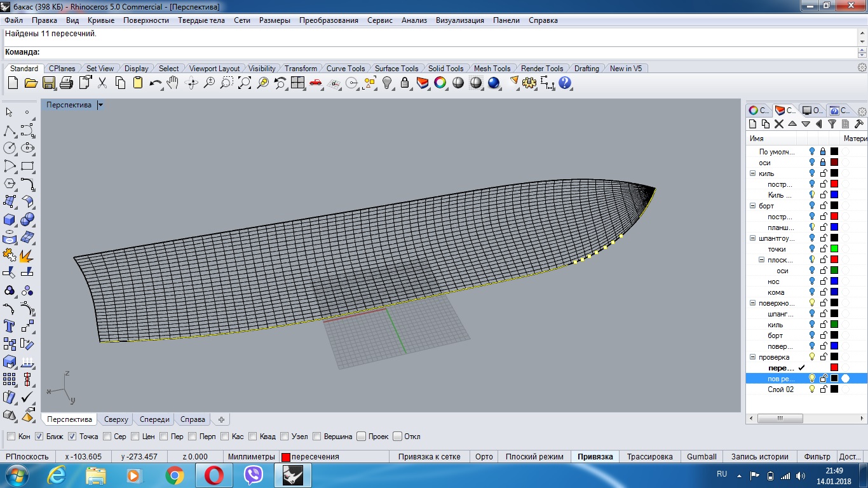Collapse the киль layer group
This screenshot has height=488, width=868.
(753, 173)
